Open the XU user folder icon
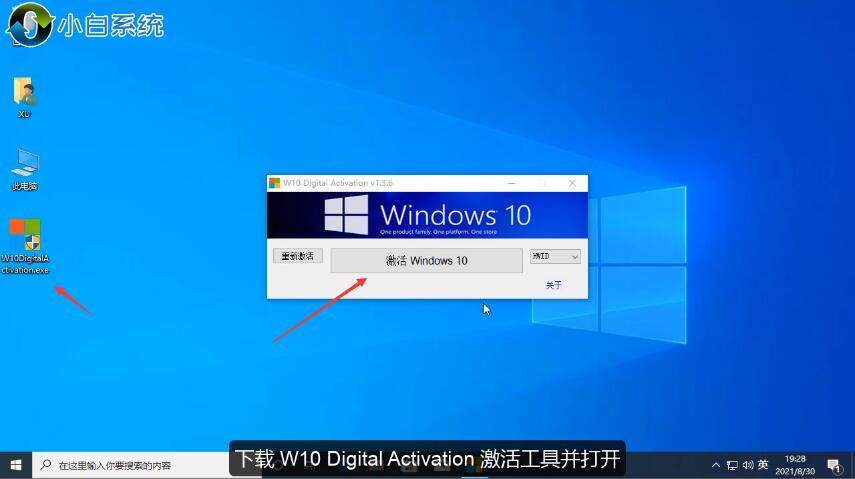Viewport: 855px width, 479px height. pyautogui.click(x=24, y=97)
